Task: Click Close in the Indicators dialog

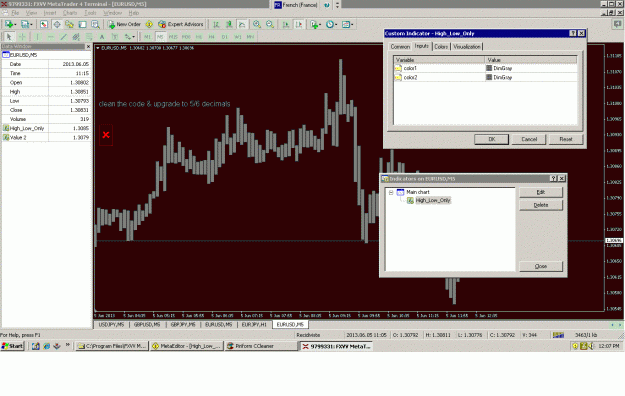Action: (540, 266)
